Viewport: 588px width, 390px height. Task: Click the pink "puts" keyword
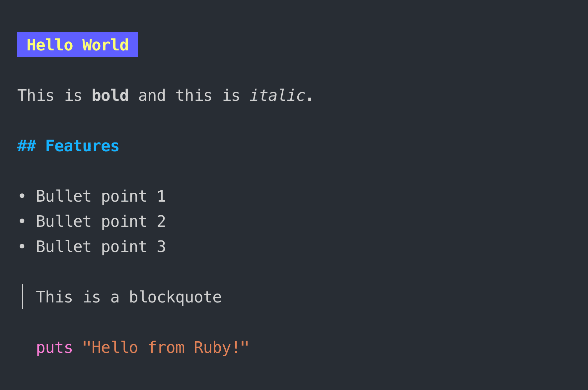(x=54, y=348)
